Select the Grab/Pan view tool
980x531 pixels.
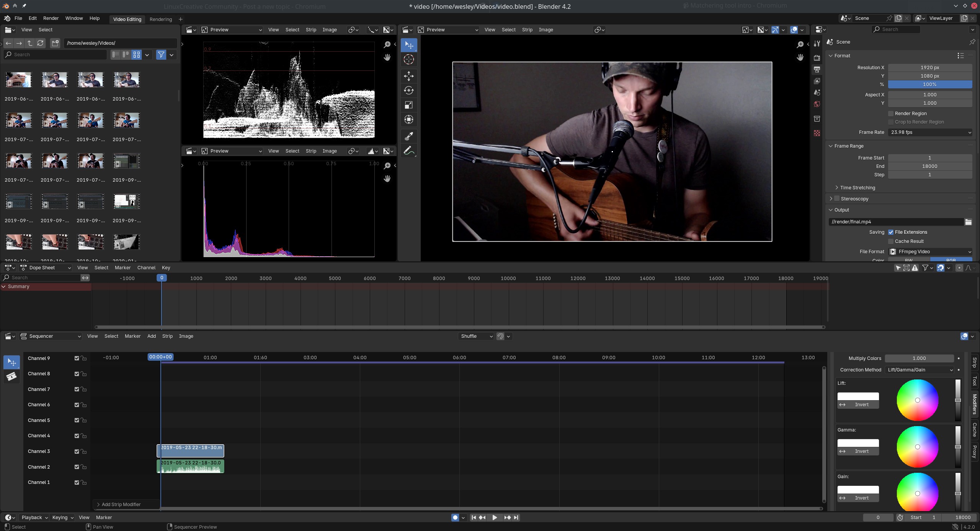[387, 57]
